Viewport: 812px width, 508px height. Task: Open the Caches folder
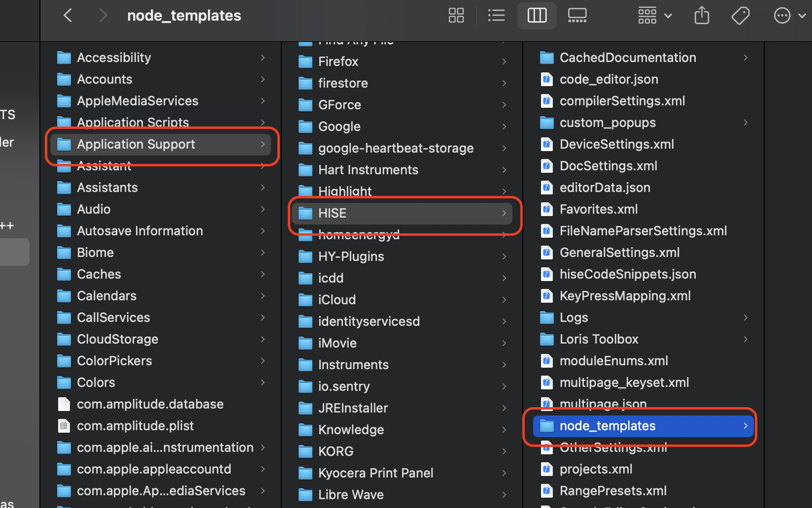click(x=161, y=274)
